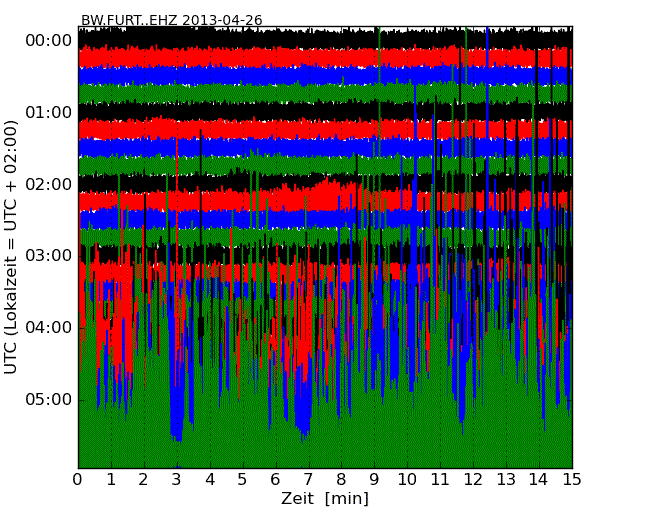Click the y-axis label 00:00
The image size is (650, 520).
pos(49,41)
